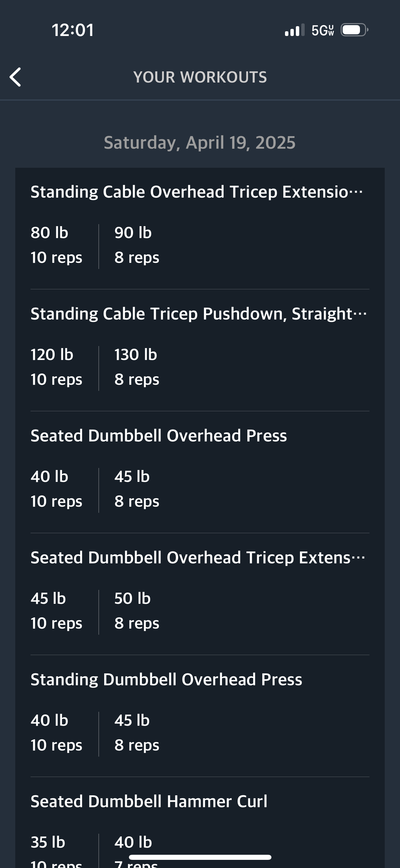Viewport: 400px width, 868px height.
Task: Open Seated Dumbbell Overhead Press exercise
Action: click(x=159, y=436)
